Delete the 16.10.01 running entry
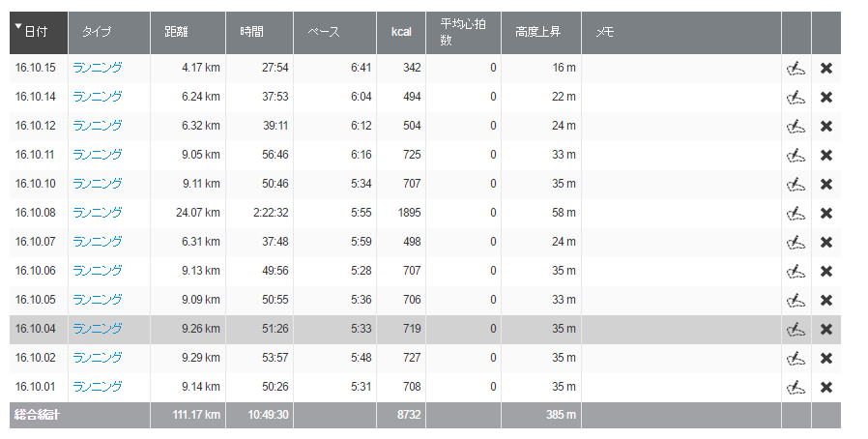Viewport: 868px width, 439px height. click(825, 387)
